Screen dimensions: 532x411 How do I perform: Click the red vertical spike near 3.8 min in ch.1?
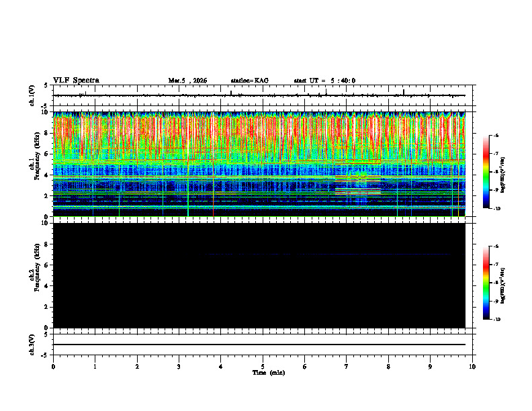(213, 190)
